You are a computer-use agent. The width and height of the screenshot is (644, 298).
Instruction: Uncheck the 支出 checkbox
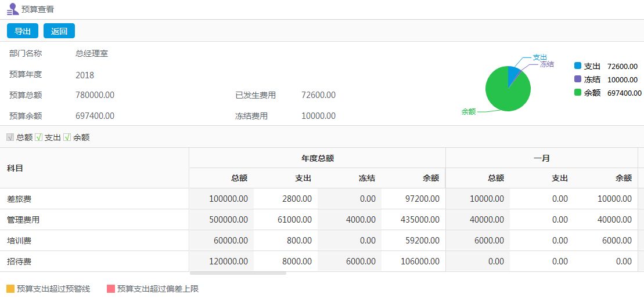pyautogui.click(x=38, y=137)
